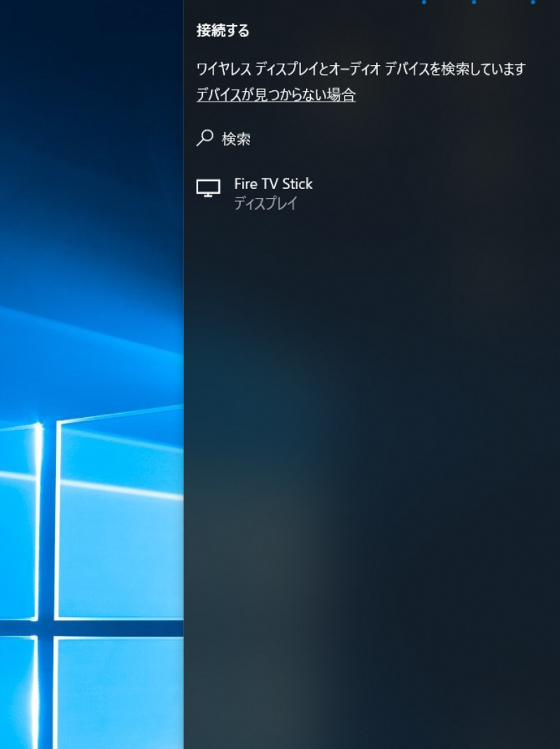Viewport: 560px width, 749px height.
Task: Click the animated progress dots at panel top
Action: click(474, 2)
